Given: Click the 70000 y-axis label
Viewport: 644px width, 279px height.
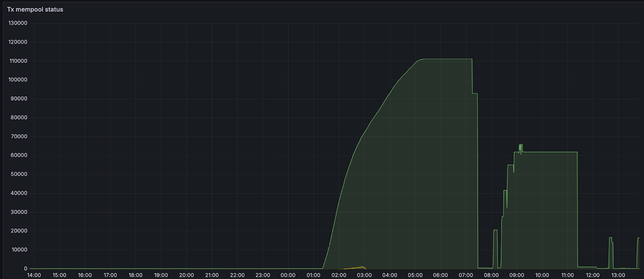Looking at the screenshot, I should (x=19, y=136).
